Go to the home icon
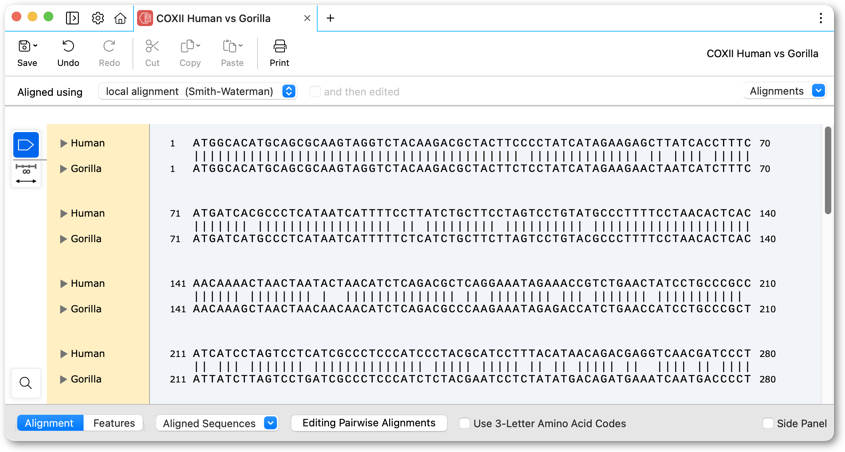Screen dimensions: 845x452 pos(120,18)
